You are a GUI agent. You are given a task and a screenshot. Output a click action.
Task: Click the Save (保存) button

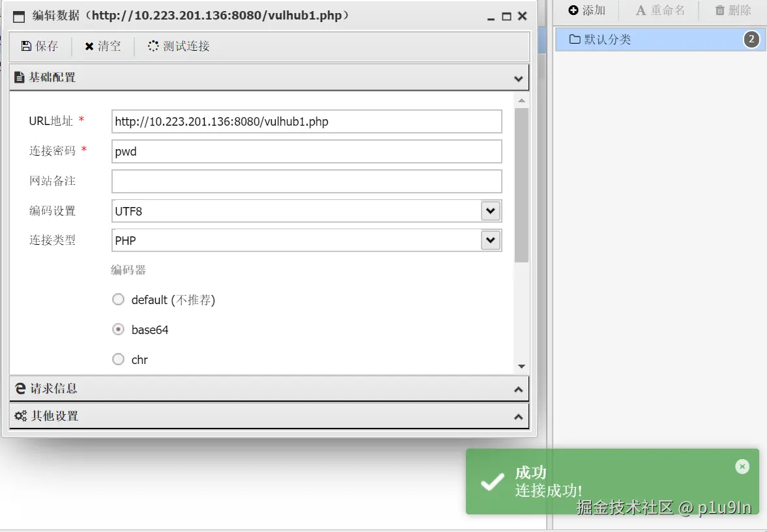(40, 46)
